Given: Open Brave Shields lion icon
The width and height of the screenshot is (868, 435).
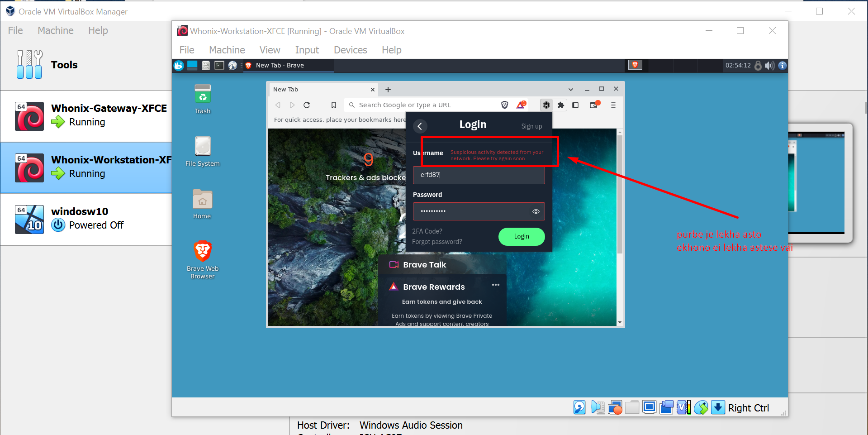Looking at the screenshot, I should coord(505,105).
